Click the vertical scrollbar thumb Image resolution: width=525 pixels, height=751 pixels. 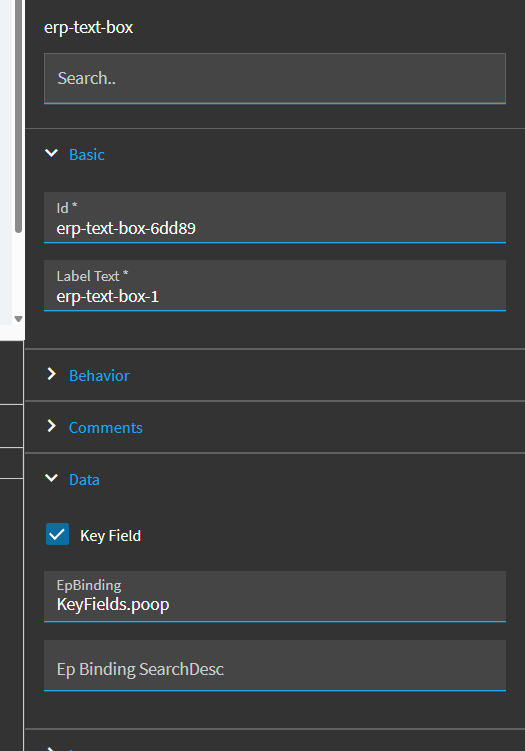18,116
